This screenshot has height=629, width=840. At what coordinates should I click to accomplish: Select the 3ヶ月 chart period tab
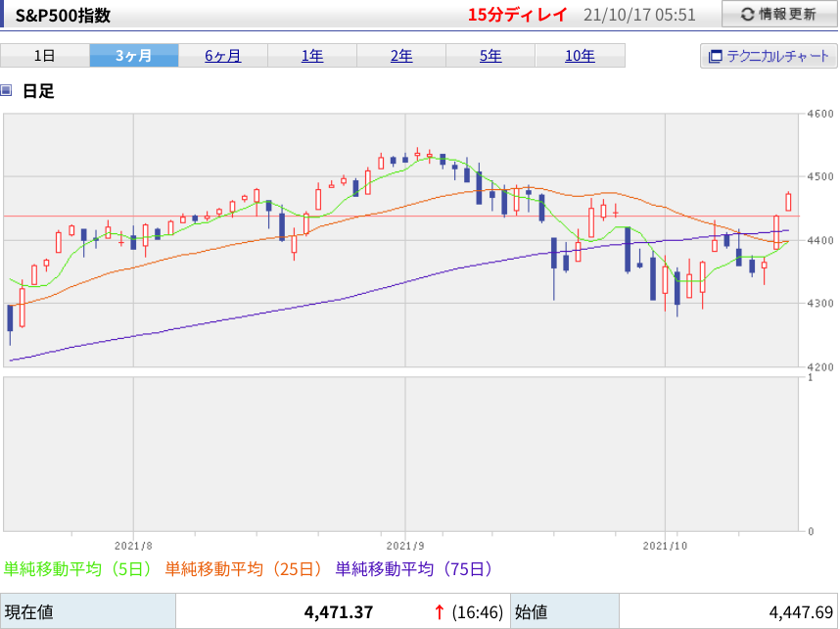(x=134, y=56)
